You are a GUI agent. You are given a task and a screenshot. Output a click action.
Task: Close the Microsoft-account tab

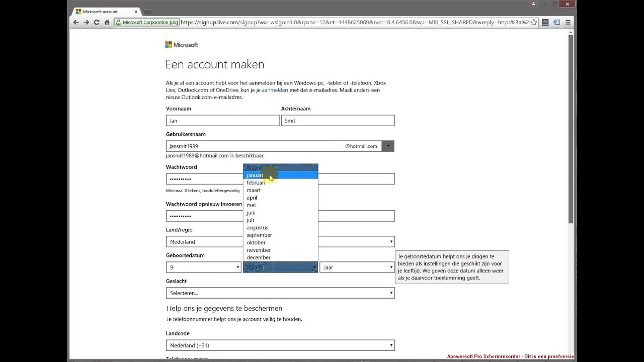point(136,12)
